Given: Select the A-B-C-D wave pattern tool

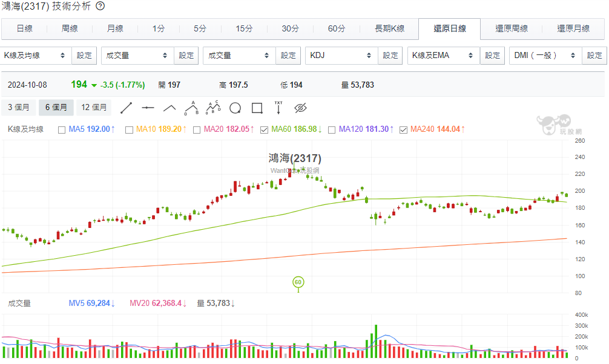Looking at the screenshot, I should point(213,108).
